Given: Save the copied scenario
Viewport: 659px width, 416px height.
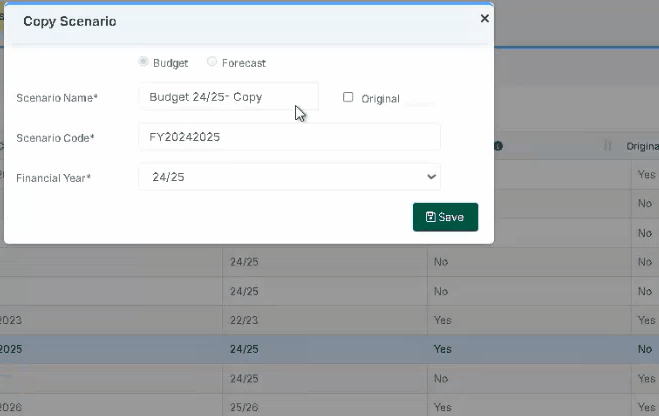Looking at the screenshot, I should [x=445, y=217].
